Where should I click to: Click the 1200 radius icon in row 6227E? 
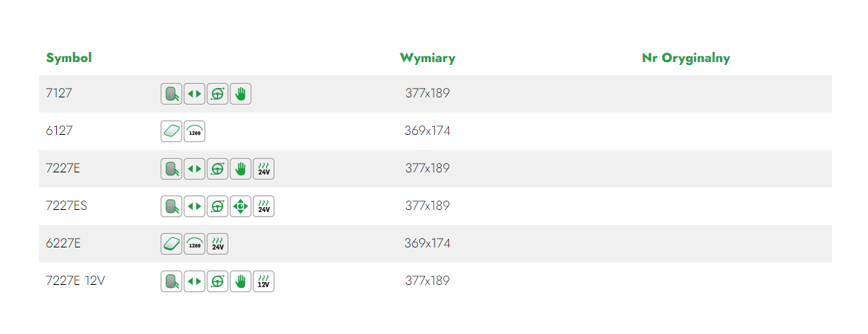pyautogui.click(x=194, y=244)
